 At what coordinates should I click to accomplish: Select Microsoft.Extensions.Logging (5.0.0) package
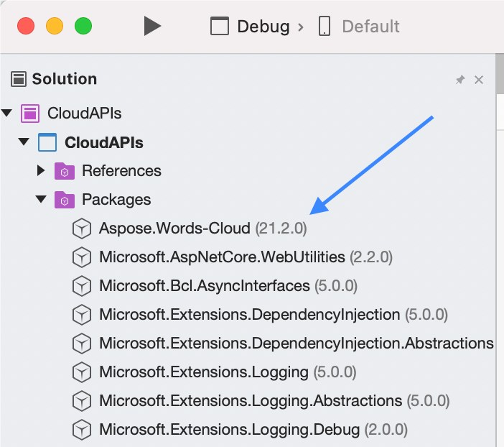coord(203,372)
